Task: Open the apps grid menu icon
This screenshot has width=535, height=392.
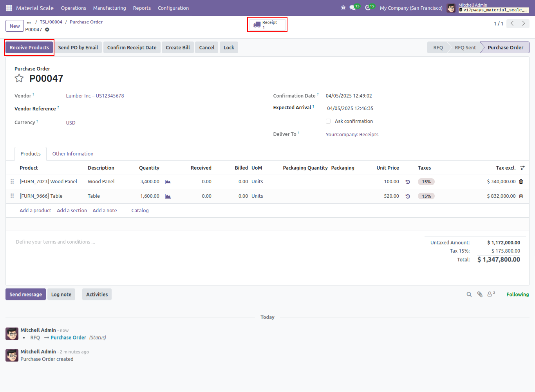Action: tap(9, 8)
